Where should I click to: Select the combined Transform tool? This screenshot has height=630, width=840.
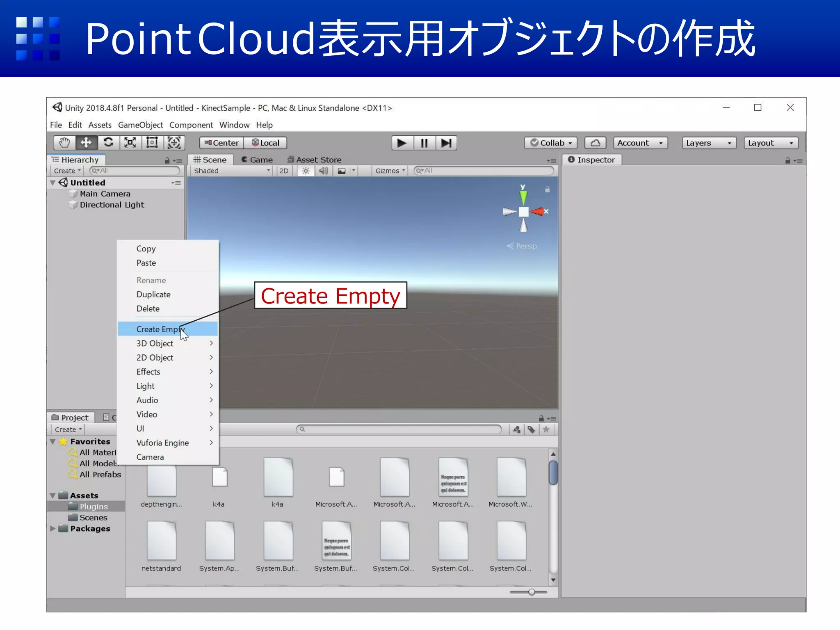pos(174,143)
